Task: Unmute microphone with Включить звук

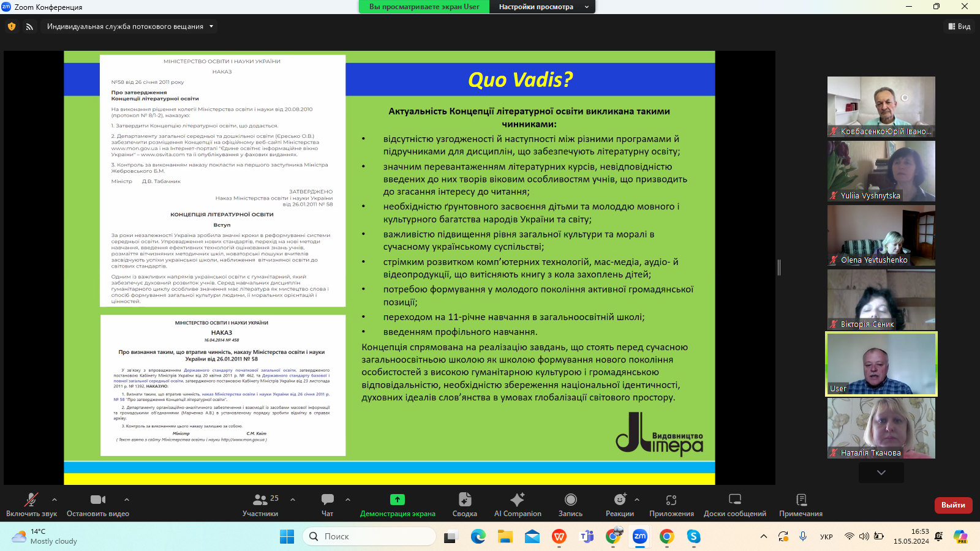Action: 31,504
